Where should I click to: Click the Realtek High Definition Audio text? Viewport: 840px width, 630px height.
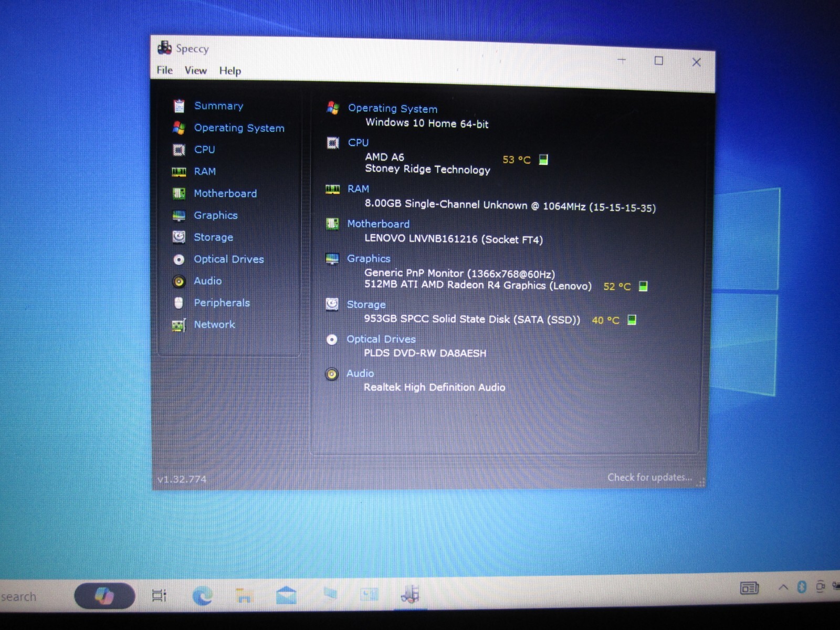click(434, 387)
